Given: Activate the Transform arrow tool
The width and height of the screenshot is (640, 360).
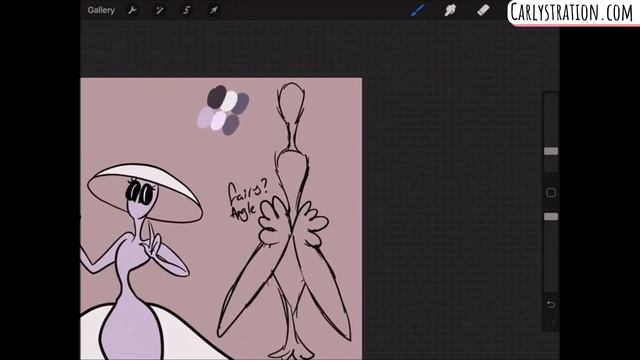Looking at the screenshot, I should 214,10.
